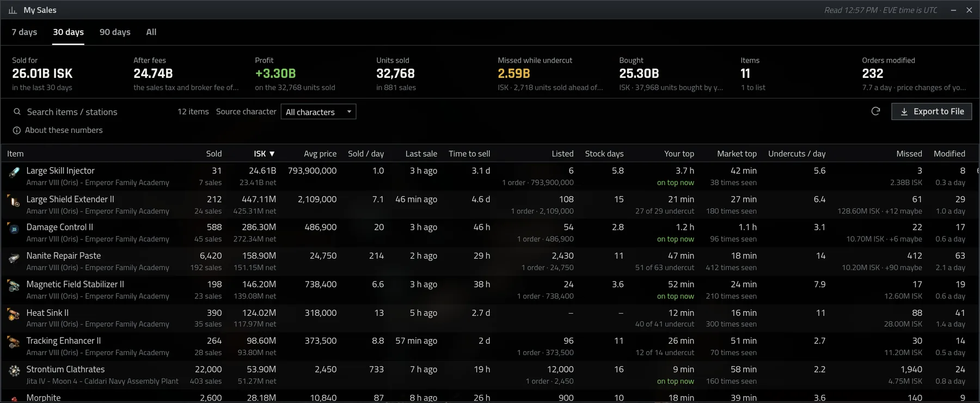The height and width of the screenshot is (403, 980).
Task: Open the About these numbers link
Action: coord(64,130)
